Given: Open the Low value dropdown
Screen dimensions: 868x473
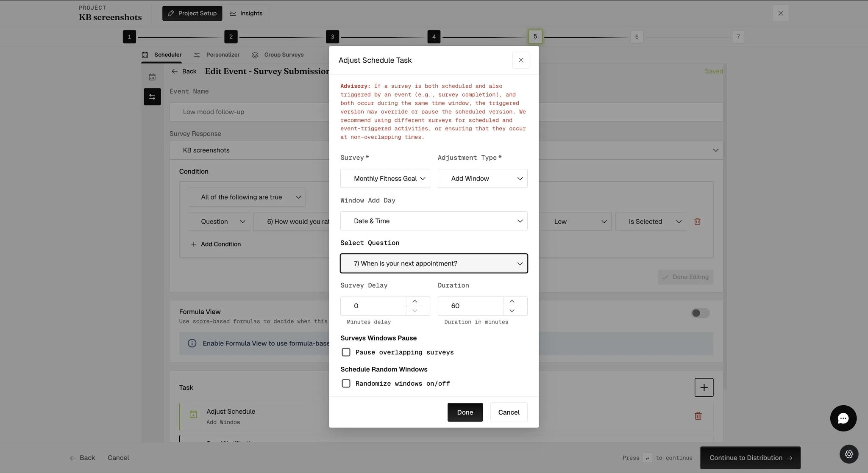Looking at the screenshot, I should point(576,221).
